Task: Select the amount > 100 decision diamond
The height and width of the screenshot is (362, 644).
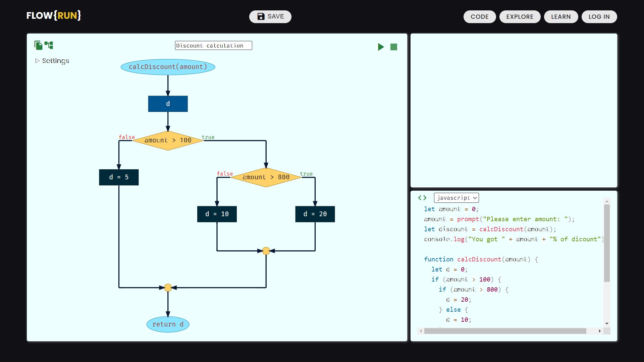Action: (168, 140)
